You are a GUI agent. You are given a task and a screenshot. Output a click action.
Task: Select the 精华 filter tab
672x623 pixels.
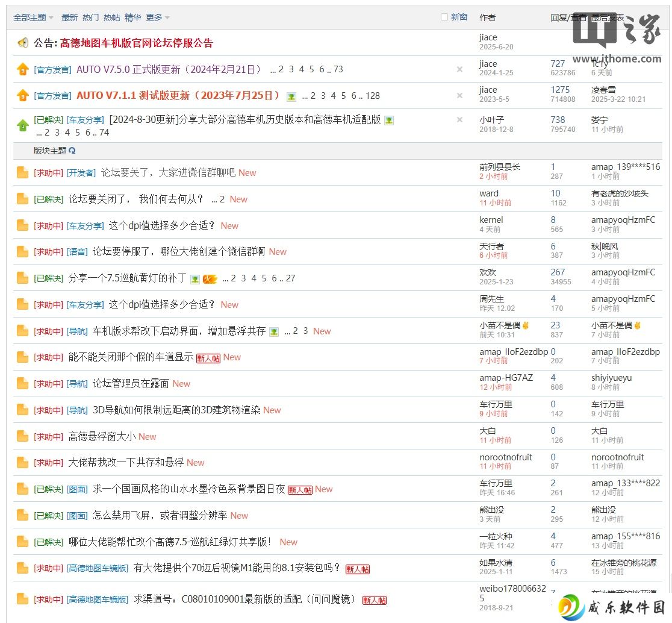(133, 17)
